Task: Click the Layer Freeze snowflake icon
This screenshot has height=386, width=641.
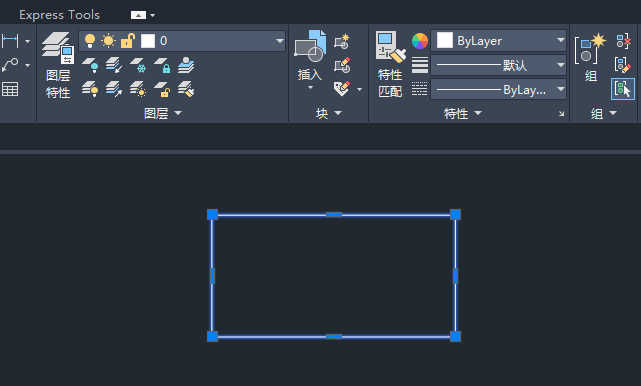Action: click(x=138, y=65)
